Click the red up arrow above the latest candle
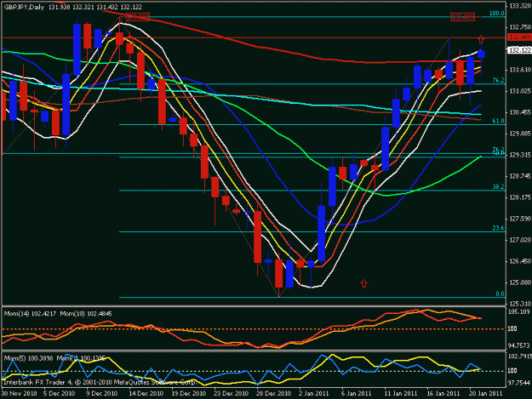The height and width of the screenshot is (399, 532). (481, 39)
